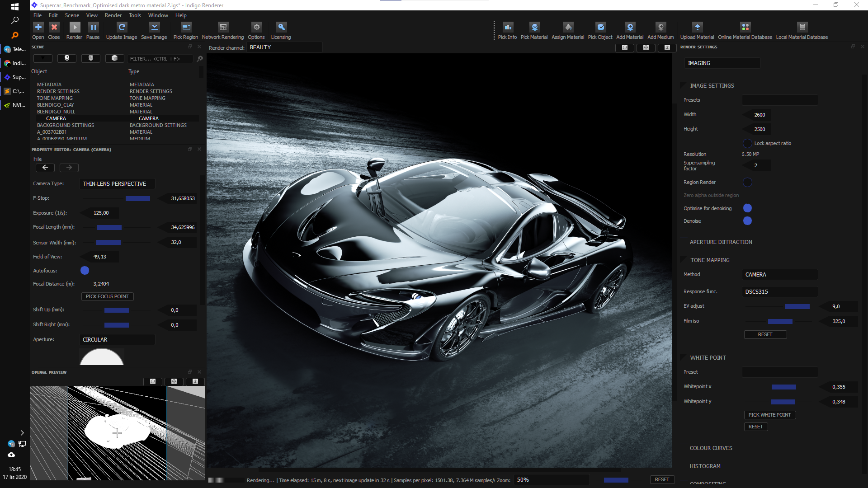Open Network Rendering from toolbar
This screenshot has height=488, width=868.
(222, 28)
